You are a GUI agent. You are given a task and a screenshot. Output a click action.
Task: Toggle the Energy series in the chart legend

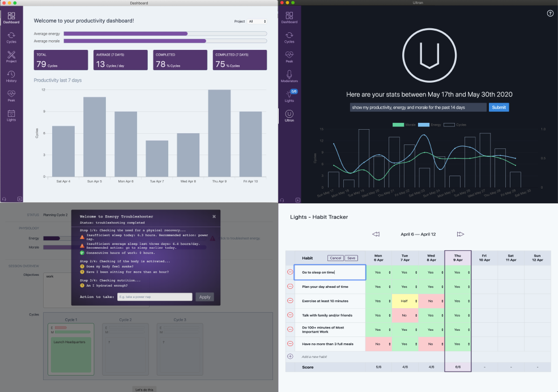pyautogui.click(x=429, y=125)
